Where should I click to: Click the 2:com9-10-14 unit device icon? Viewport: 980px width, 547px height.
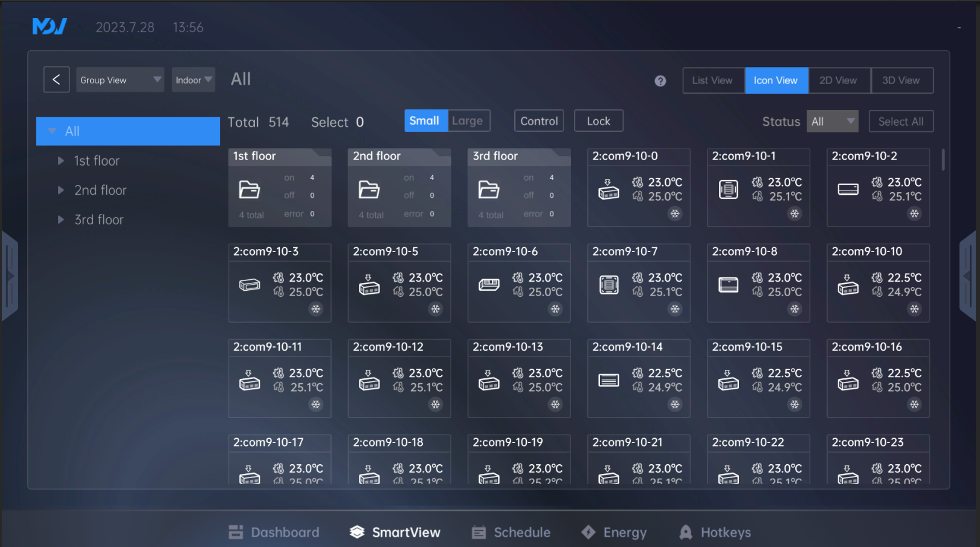(x=608, y=380)
